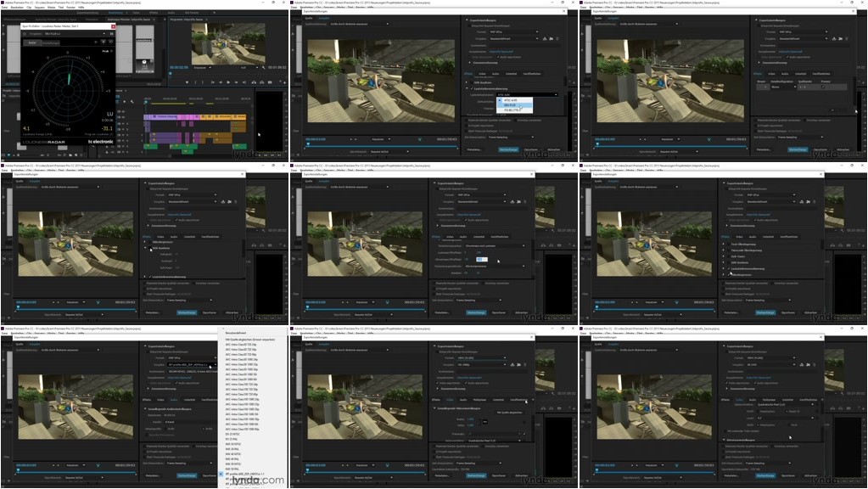The image size is (868, 489).
Task: Open program monitor wrench settings, top-left frame
Action: (x=264, y=68)
